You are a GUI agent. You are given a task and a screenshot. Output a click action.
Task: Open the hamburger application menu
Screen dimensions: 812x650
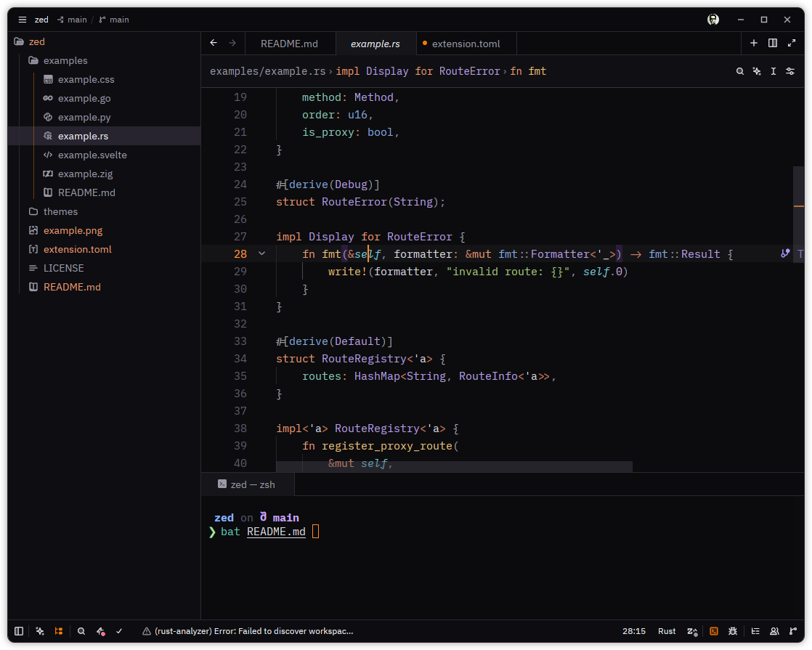[23, 20]
